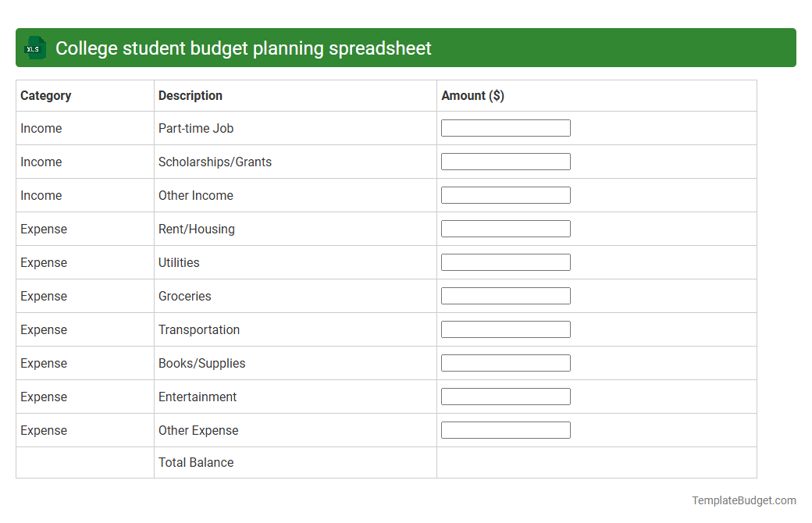Select the Amount ($) column header
The image size is (812, 523).
pos(472,95)
